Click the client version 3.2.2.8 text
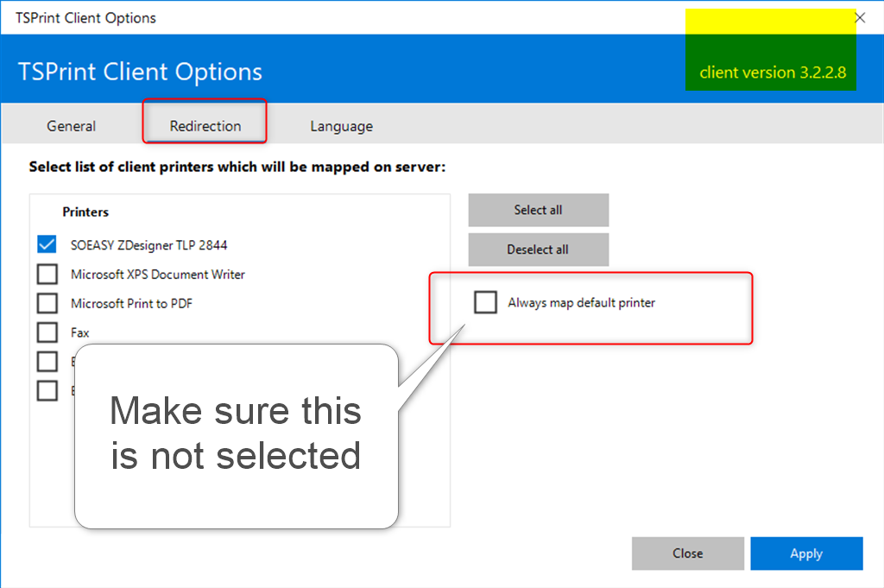Viewport: 884px width, 588px height. coord(773,73)
